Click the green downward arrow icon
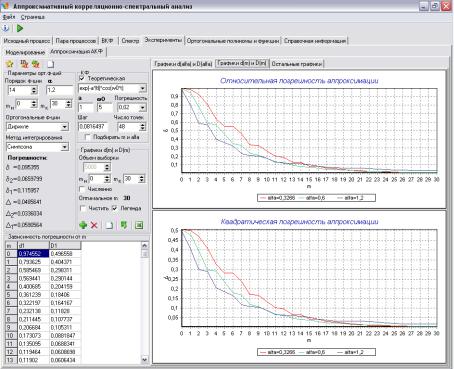The height and width of the screenshot is (369, 454). click(124, 225)
